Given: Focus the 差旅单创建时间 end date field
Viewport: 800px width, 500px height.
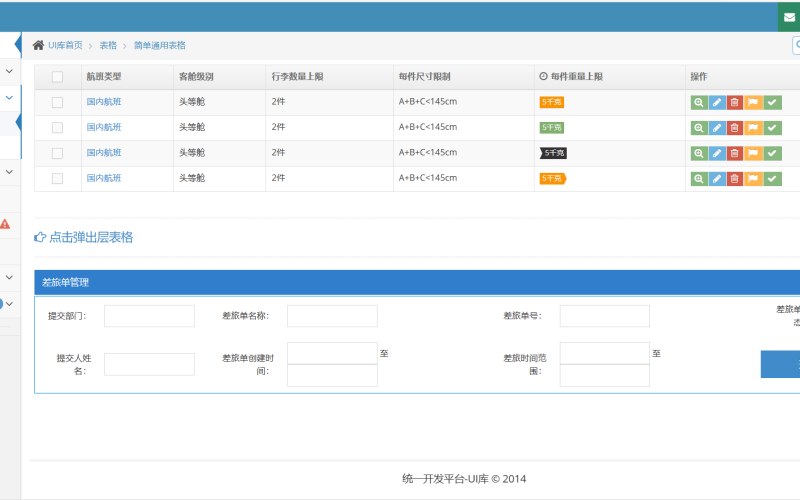Looking at the screenshot, I should [x=332, y=376].
